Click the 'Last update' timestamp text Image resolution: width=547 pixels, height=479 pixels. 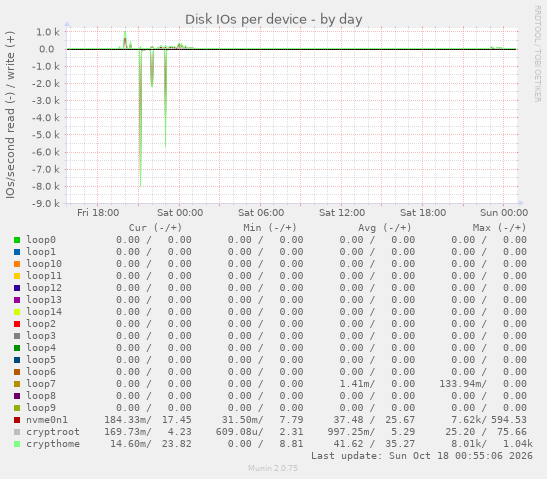pos(422,456)
